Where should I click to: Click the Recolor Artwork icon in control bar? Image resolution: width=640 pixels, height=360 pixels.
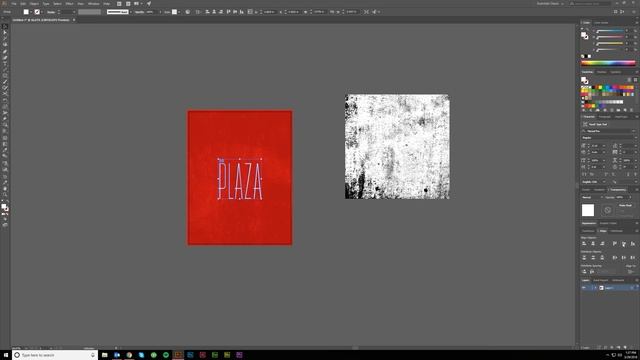[x=188, y=12]
